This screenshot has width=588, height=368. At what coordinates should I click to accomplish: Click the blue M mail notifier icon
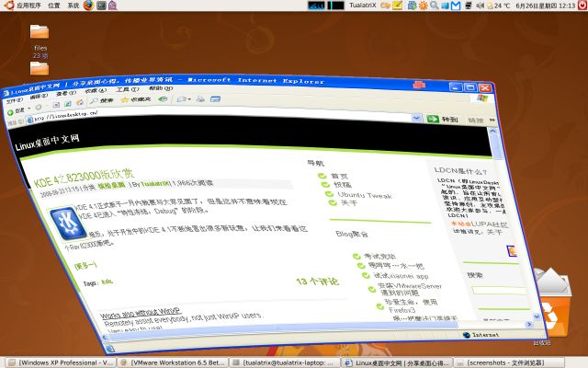(456, 6)
